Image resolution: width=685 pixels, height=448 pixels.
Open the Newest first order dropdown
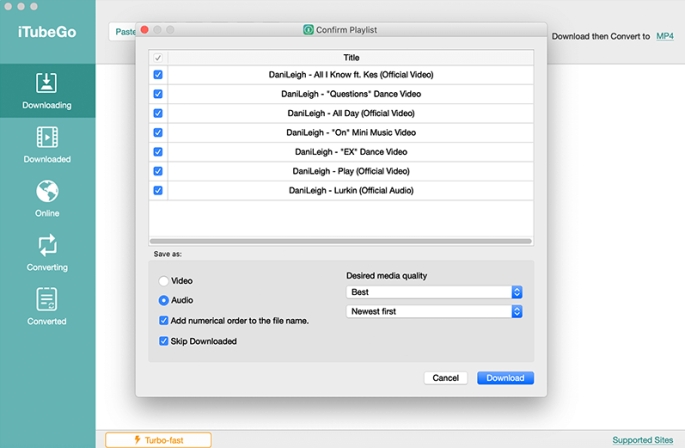[x=434, y=311]
